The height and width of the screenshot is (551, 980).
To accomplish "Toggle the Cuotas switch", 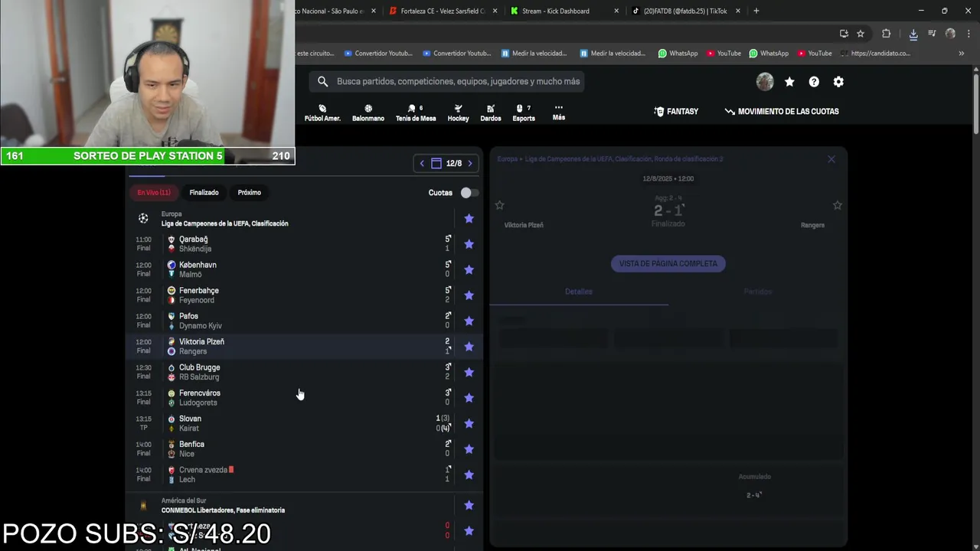I will 469,193.
